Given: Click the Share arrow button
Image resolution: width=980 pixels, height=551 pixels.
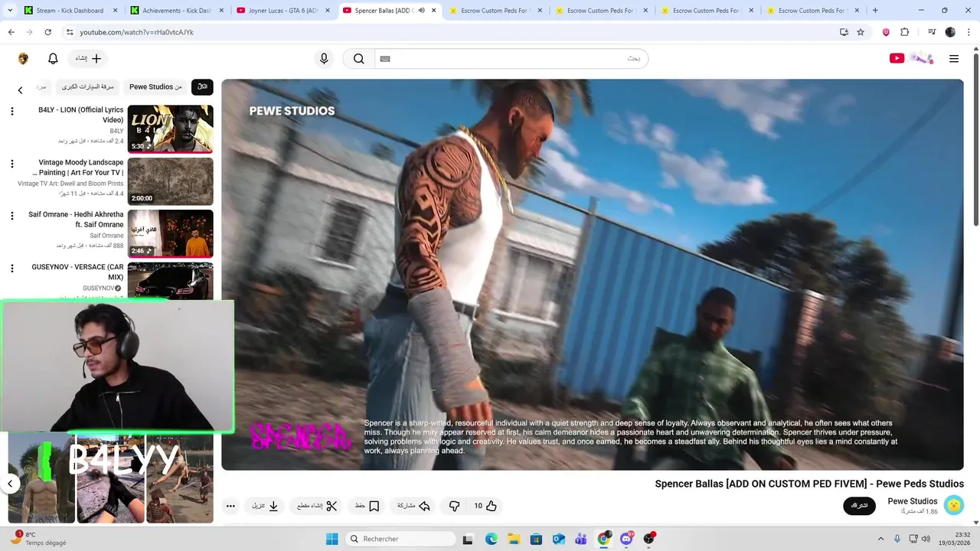Looking at the screenshot, I should 413,506.
